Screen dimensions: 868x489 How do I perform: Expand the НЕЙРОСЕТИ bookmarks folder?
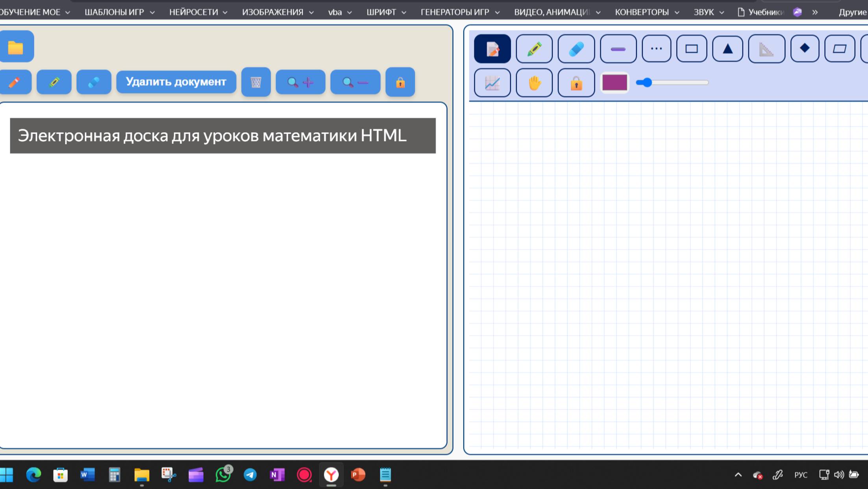tap(198, 12)
